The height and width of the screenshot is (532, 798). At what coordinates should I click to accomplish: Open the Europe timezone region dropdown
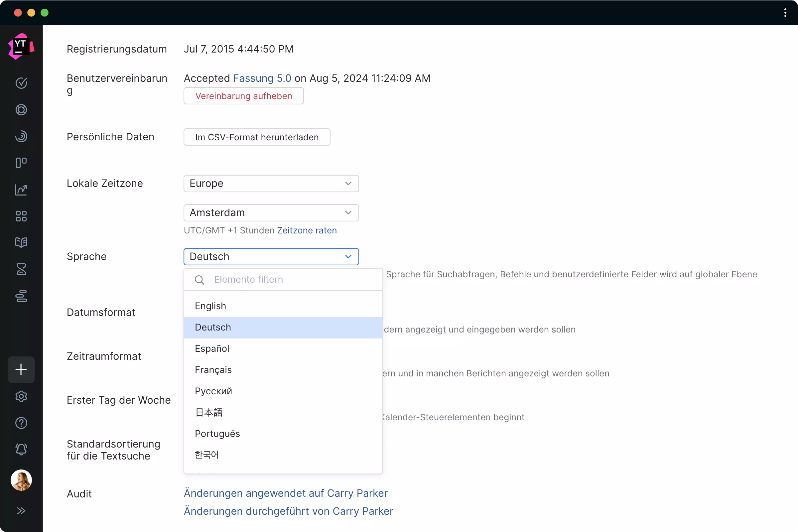(271, 184)
